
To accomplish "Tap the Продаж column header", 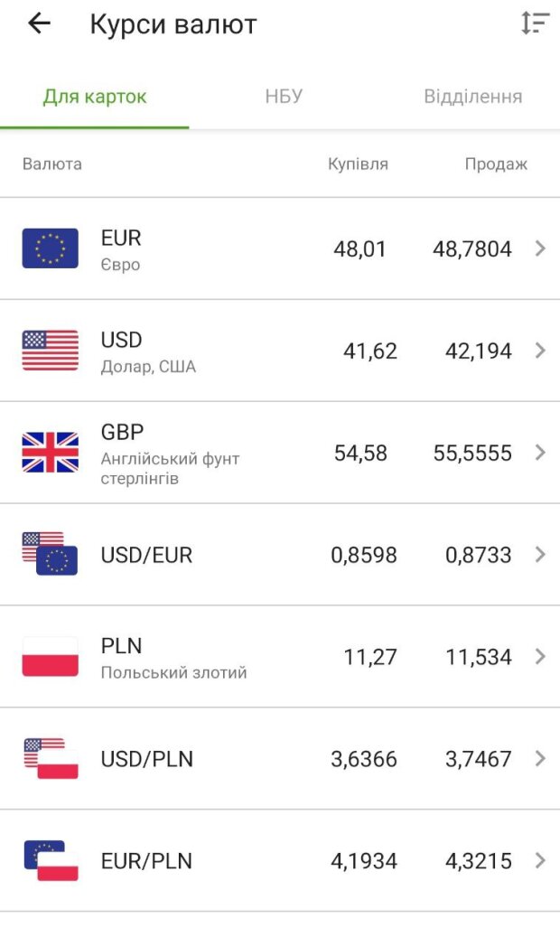I will tap(496, 164).
